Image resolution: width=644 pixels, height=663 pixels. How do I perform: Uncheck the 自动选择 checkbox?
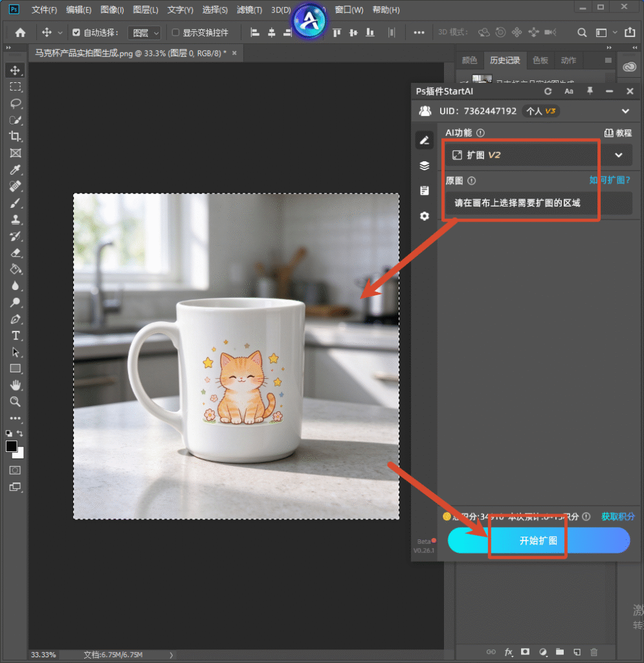[x=76, y=32]
